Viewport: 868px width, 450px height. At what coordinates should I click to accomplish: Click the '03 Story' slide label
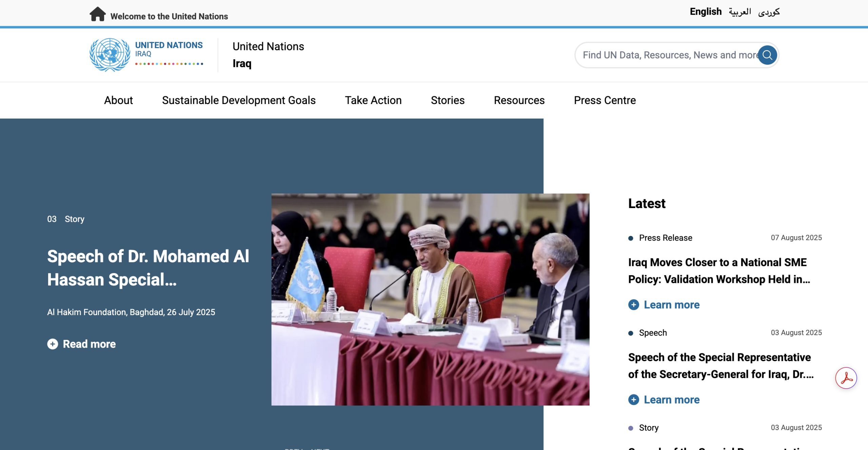pos(66,219)
